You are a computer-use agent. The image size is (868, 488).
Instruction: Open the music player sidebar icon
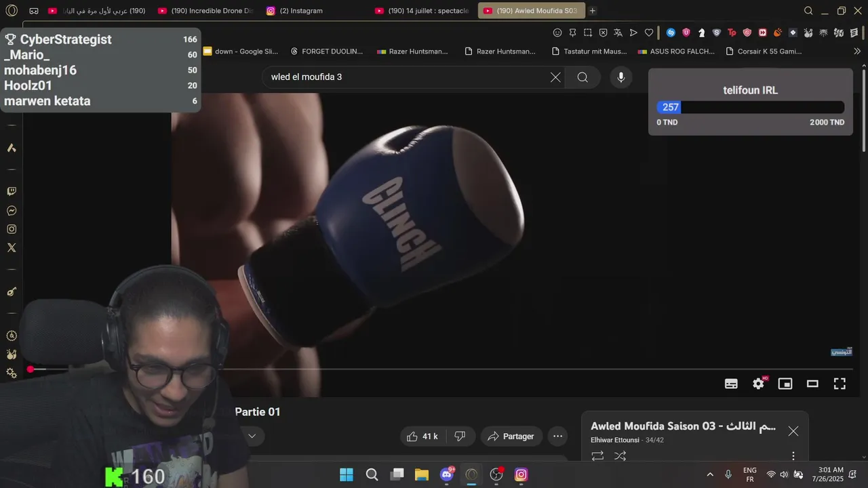(12, 291)
